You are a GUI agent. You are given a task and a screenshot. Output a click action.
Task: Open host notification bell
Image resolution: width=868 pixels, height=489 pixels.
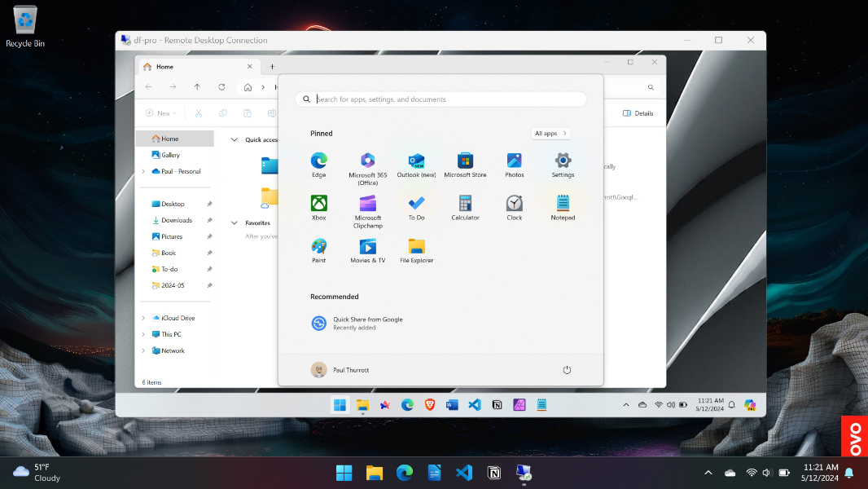pyautogui.click(x=849, y=473)
